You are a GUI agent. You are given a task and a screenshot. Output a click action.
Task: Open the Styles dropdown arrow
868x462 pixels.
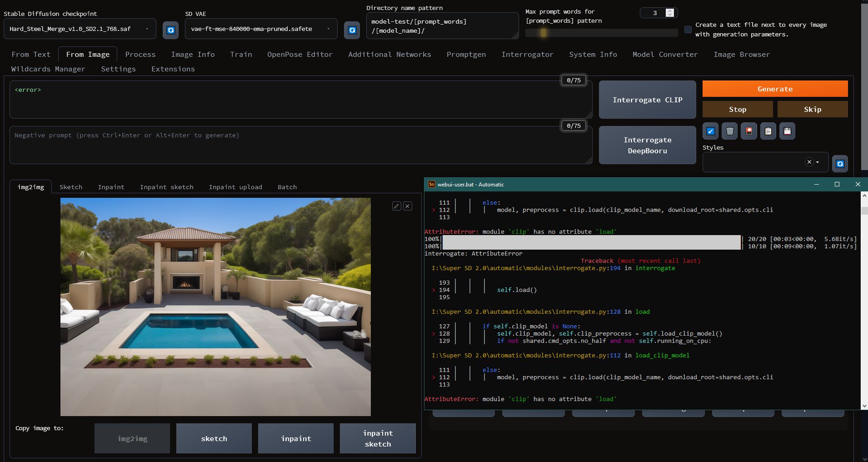coord(817,162)
